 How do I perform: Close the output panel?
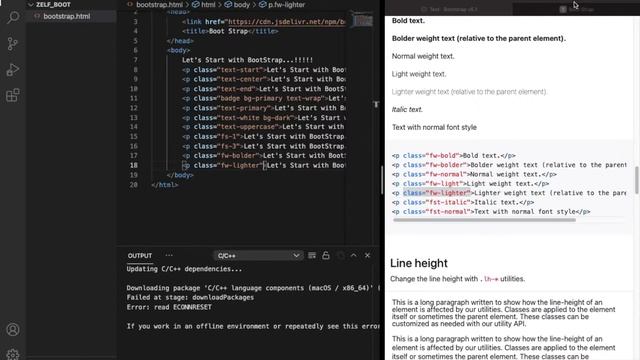point(367,256)
